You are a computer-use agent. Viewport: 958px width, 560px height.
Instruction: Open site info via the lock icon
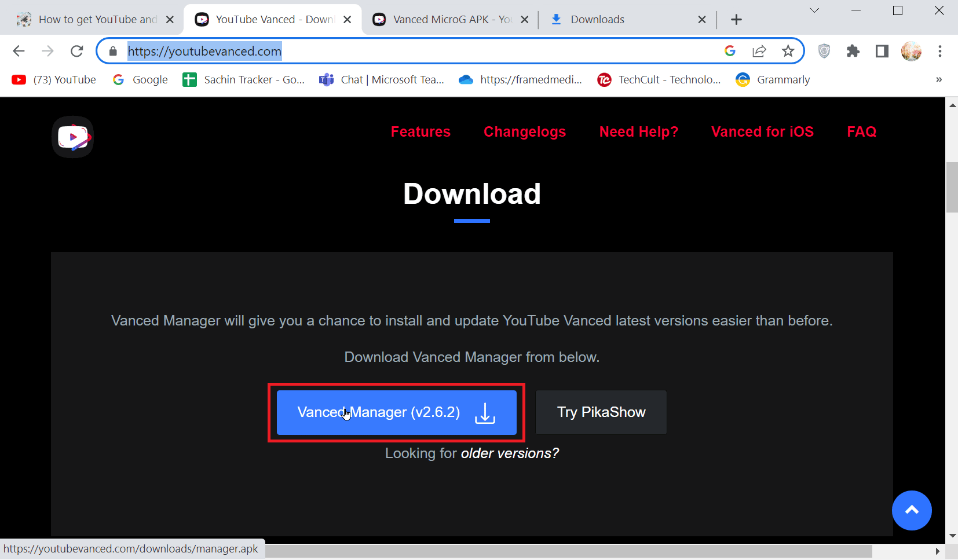pyautogui.click(x=113, y=51)
